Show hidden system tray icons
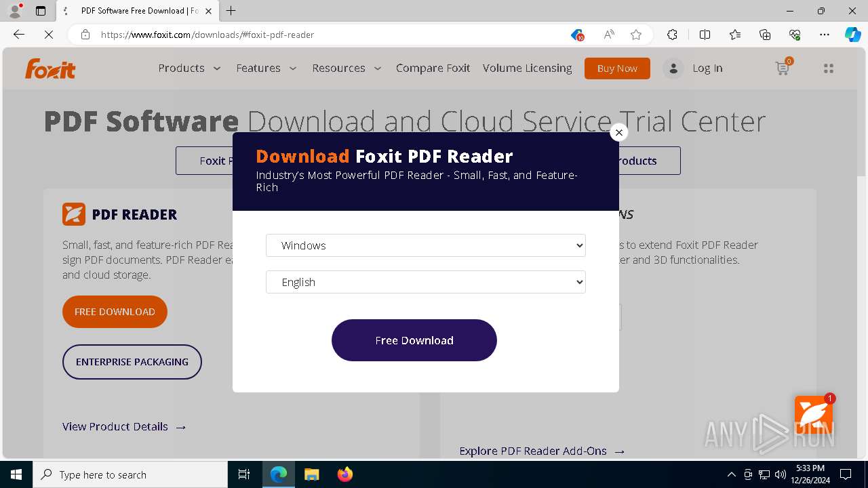This screenshot has height=488, width=868. (x=731, y=474)
